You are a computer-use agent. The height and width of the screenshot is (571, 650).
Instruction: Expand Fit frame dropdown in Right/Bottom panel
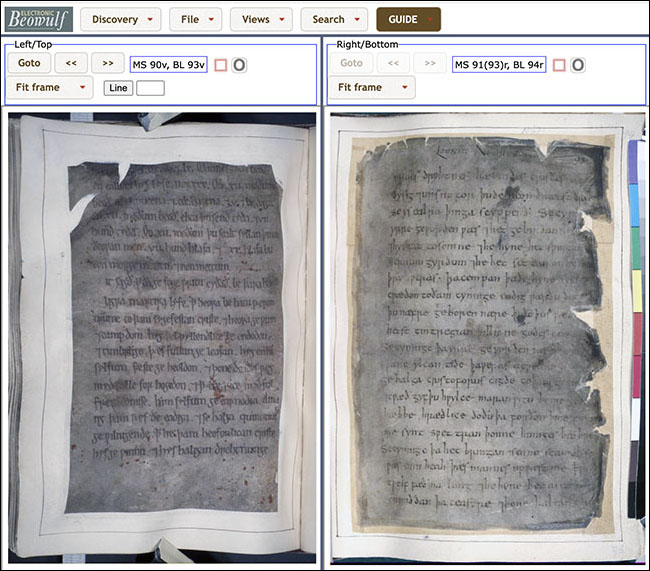click(372, 87)
